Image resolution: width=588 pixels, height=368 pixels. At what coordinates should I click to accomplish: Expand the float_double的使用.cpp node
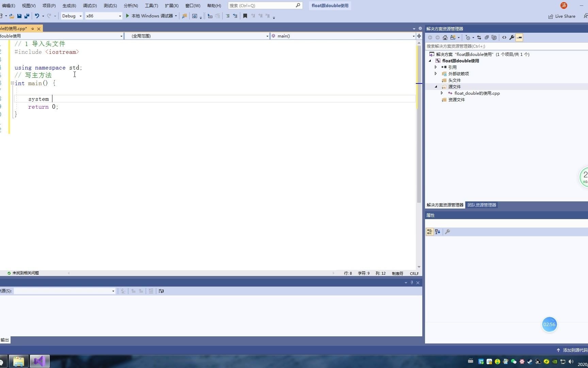(442, 93)
